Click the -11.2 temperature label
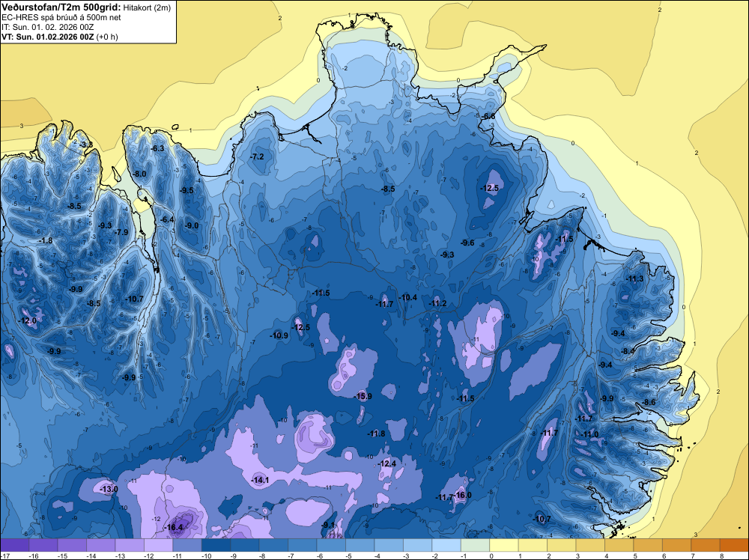Image resolution: width=749 pixels, height=560 pixels. (437, 304)
